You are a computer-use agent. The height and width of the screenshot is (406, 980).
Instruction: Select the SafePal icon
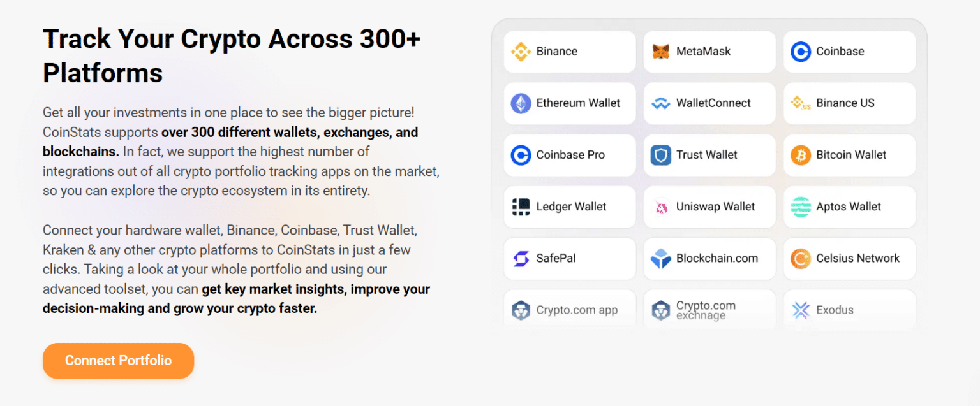click(521, 258)
